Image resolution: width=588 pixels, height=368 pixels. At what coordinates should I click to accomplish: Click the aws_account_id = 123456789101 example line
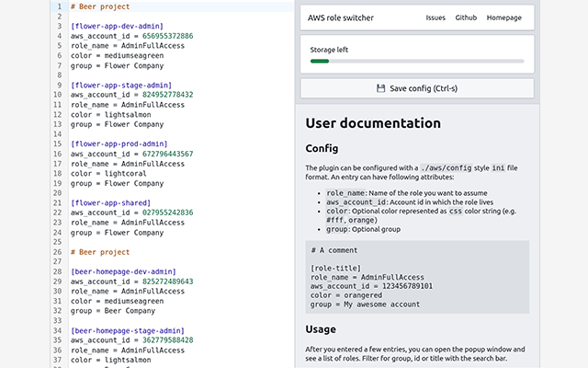[x=371, y=286]
